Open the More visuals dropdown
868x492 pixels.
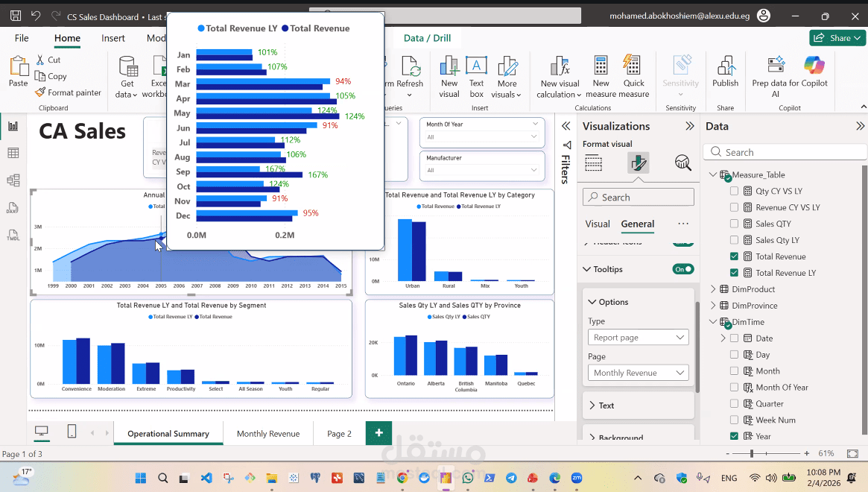coord(507,78)
